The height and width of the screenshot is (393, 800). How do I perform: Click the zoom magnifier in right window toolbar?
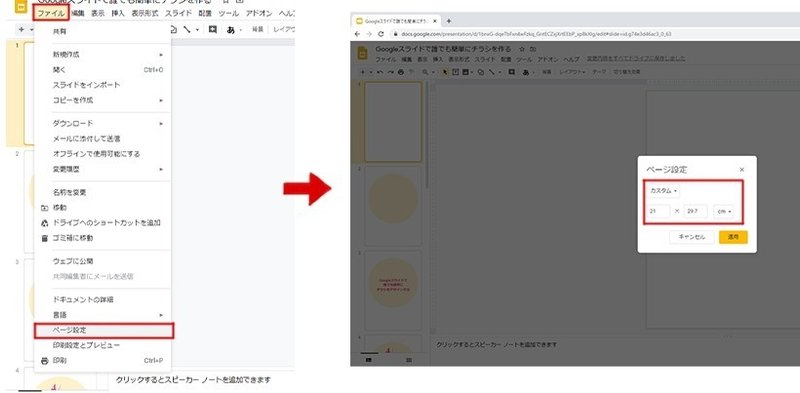(425, 72)
